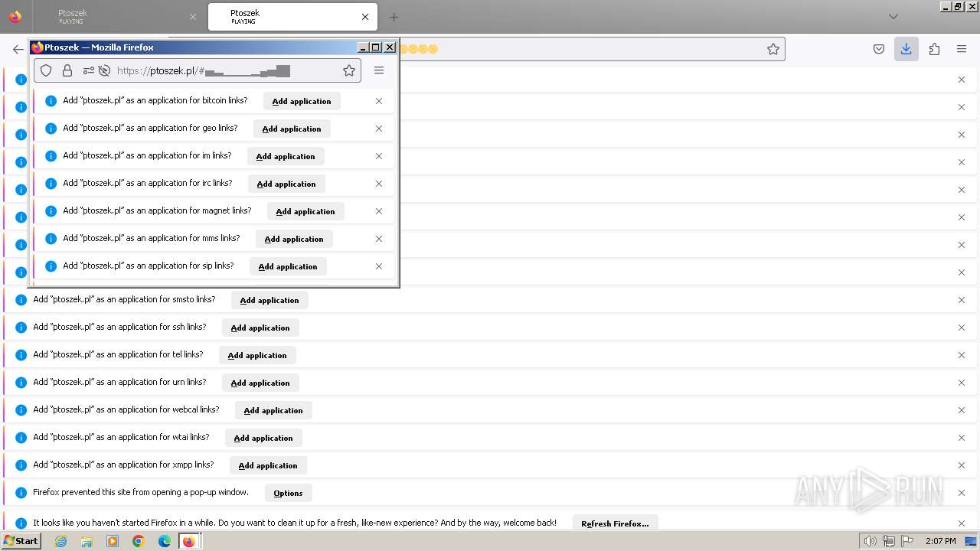Expand the list all tabs dropdown
The width and height of the screenshot is (980, 551).
coord(893,17)
